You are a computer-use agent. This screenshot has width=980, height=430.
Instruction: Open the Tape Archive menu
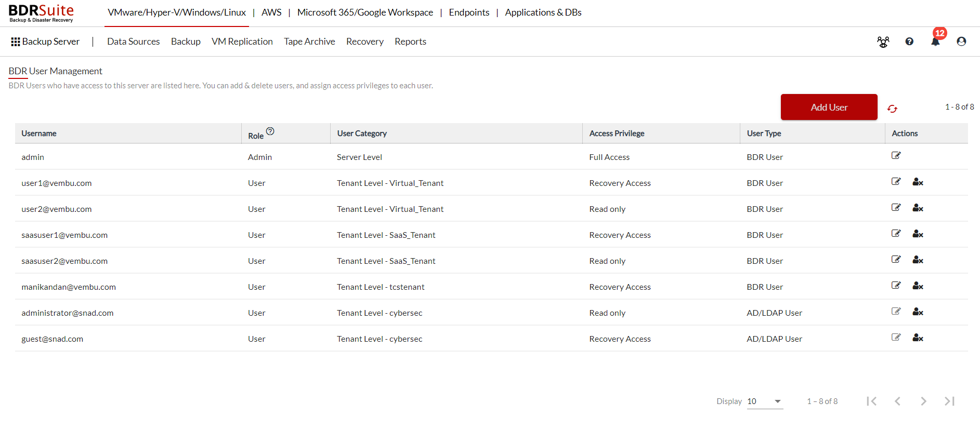coord(309,42)
